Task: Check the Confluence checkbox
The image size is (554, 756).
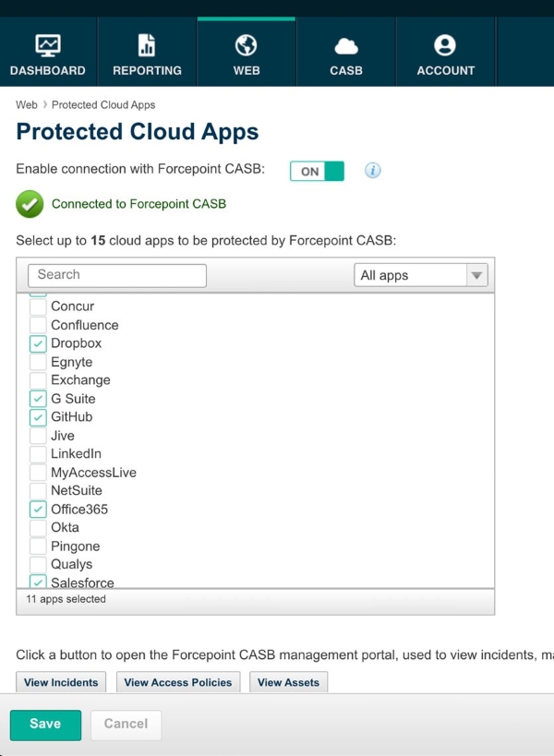Action: (38, 325)
